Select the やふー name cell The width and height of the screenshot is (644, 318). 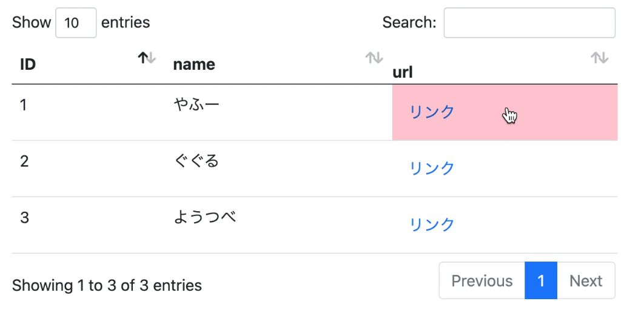pyautogui.click(x=196, y=105)
